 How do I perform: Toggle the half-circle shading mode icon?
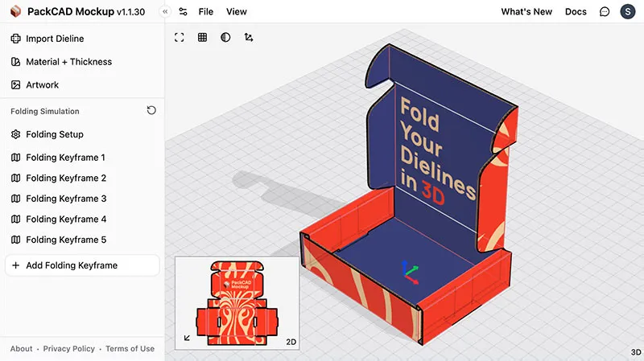(225, 37)
